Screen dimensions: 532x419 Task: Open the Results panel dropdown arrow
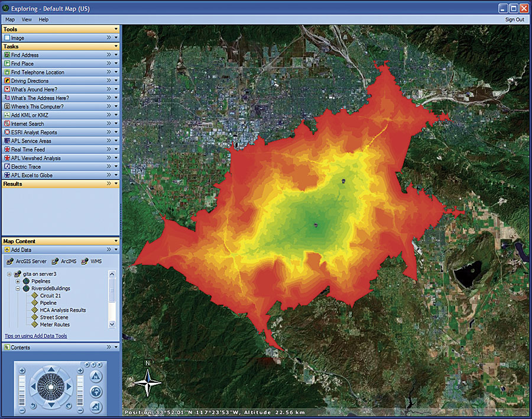[116, 183]
